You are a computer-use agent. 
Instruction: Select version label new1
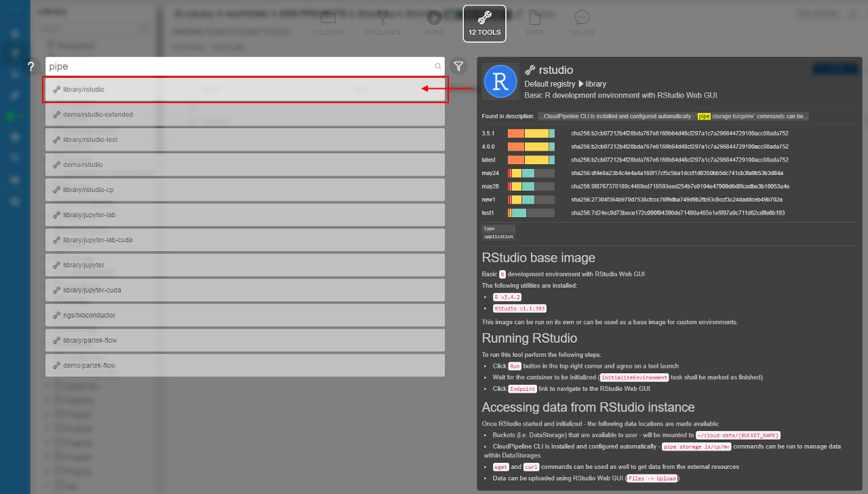point(489,199)
